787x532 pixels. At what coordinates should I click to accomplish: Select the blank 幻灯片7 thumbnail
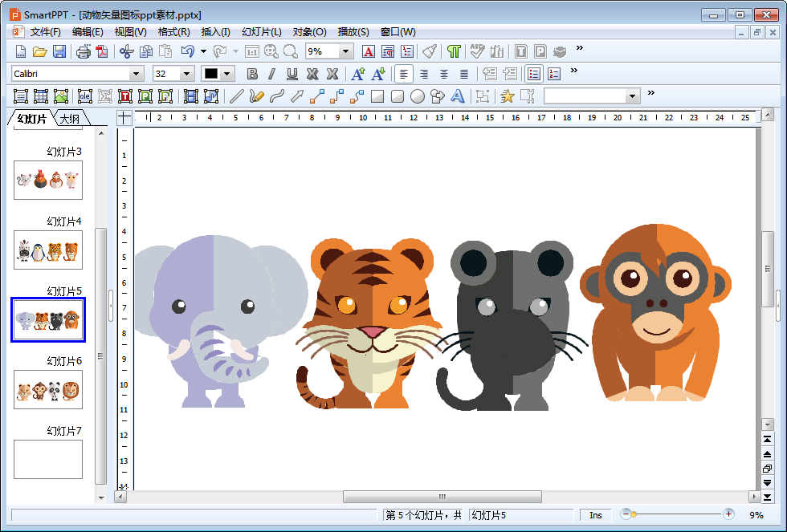coord(48,459)
